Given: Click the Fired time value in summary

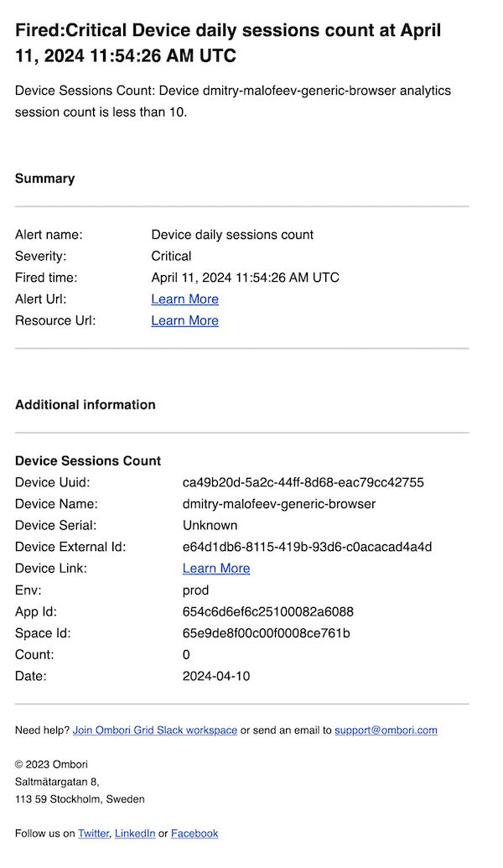Looking at the screenshot, I should click(245, 278).
